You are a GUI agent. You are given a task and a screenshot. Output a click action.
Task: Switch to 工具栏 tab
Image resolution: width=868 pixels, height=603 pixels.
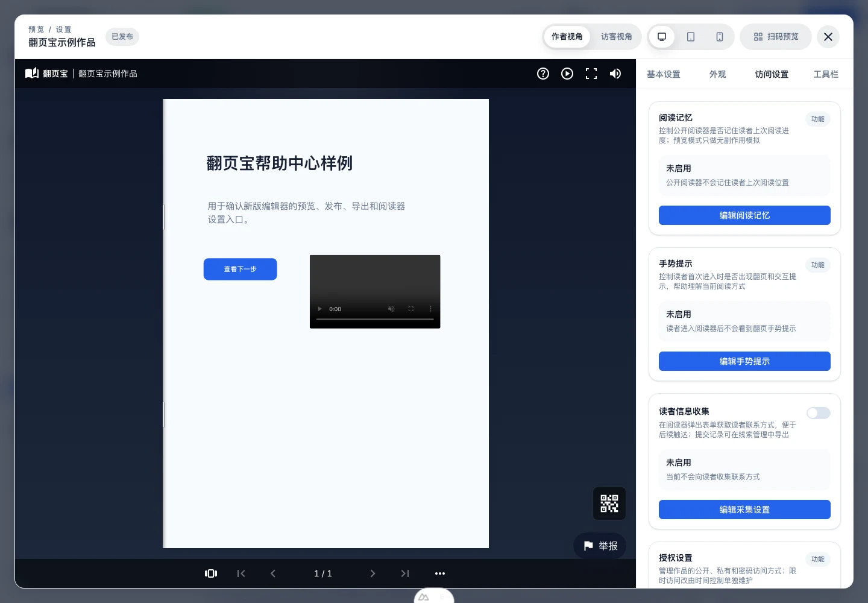coord(826,74)
